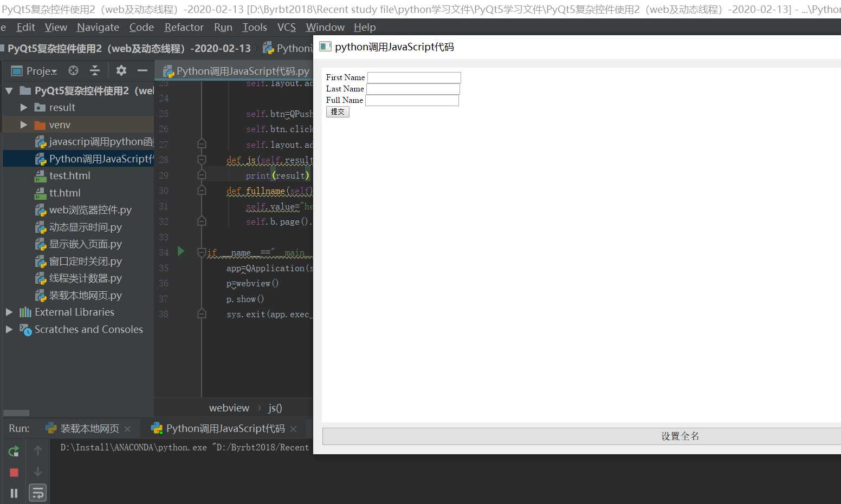Click the python调用JavaScript代码 window icon
The height and width of the screenshot is (504, 841).
[x=325, y=47]
